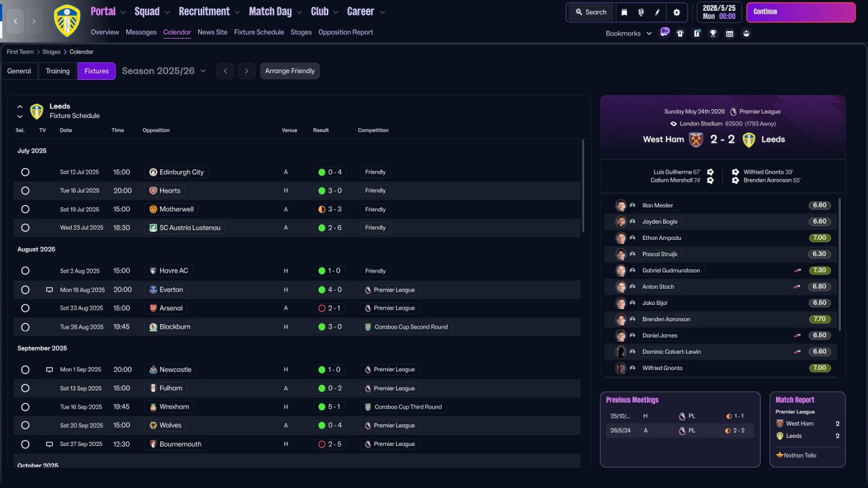
Task: Click the player ratings list scrollbar
Action: pyautogui.click(x=840, y=264)
